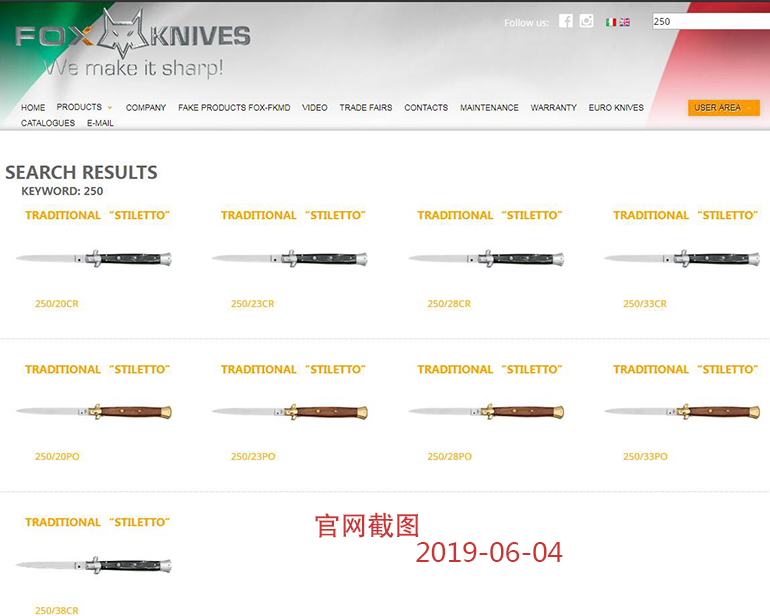Click Traditional Stiletto title above 250/28CR

[490, 215]
